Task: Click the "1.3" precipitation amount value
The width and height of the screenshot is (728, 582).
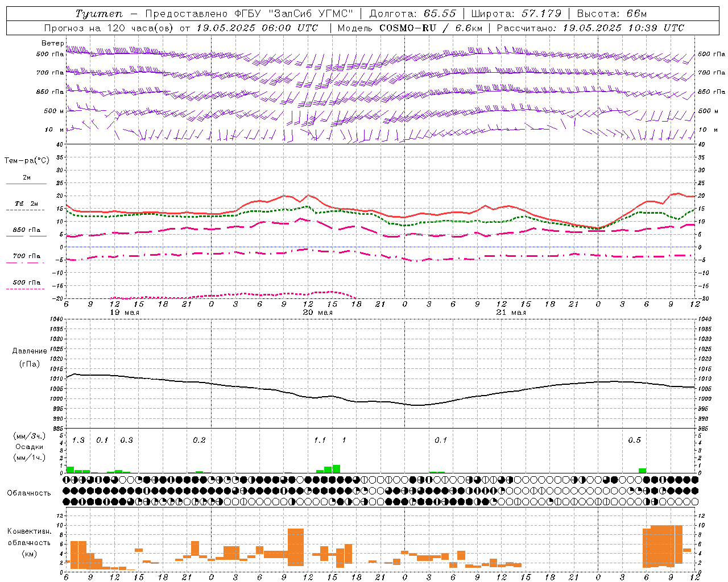Action: (x=78, y=440)
